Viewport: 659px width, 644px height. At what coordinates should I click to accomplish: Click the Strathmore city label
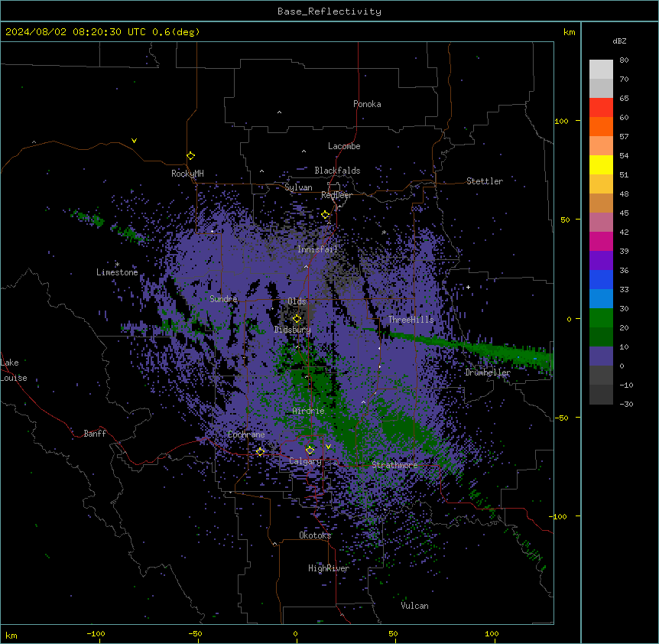394,465
